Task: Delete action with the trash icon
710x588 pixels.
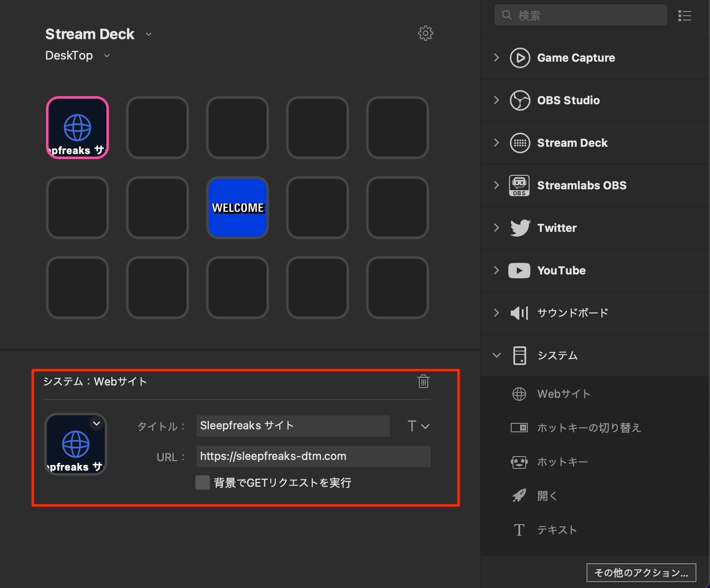Action: pos(423,381)
